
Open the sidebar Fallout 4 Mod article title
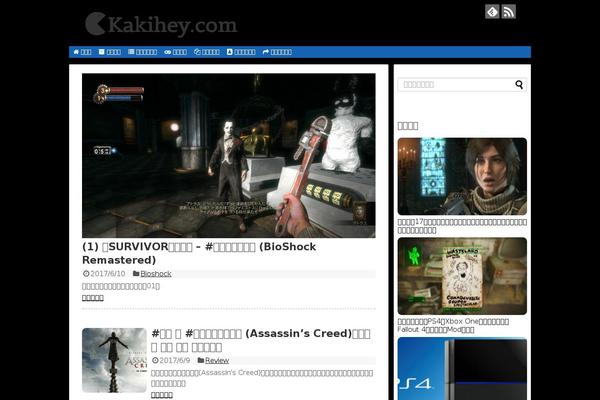[x=453, y=325]
